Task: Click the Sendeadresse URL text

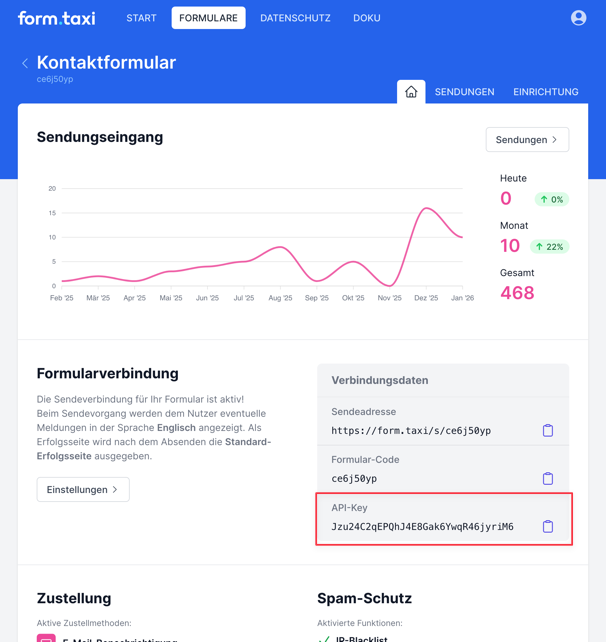Action: tap(411, 431)
